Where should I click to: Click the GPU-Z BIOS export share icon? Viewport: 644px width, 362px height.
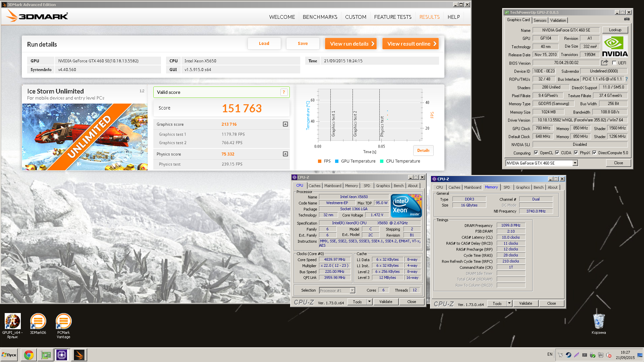(x=604, y=63)
